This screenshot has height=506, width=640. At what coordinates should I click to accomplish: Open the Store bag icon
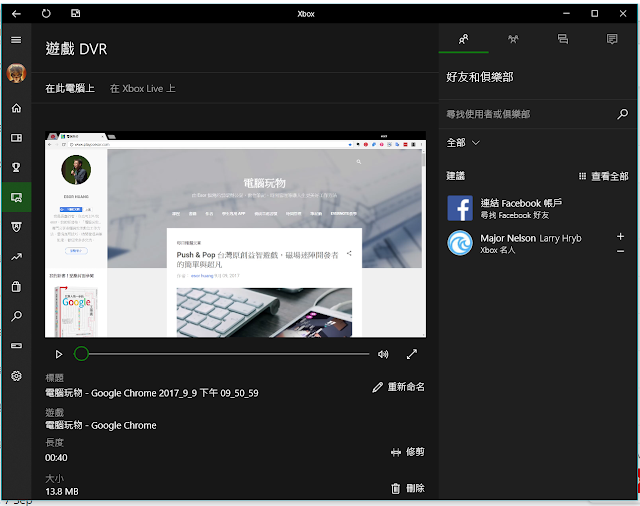coord(16,286)
